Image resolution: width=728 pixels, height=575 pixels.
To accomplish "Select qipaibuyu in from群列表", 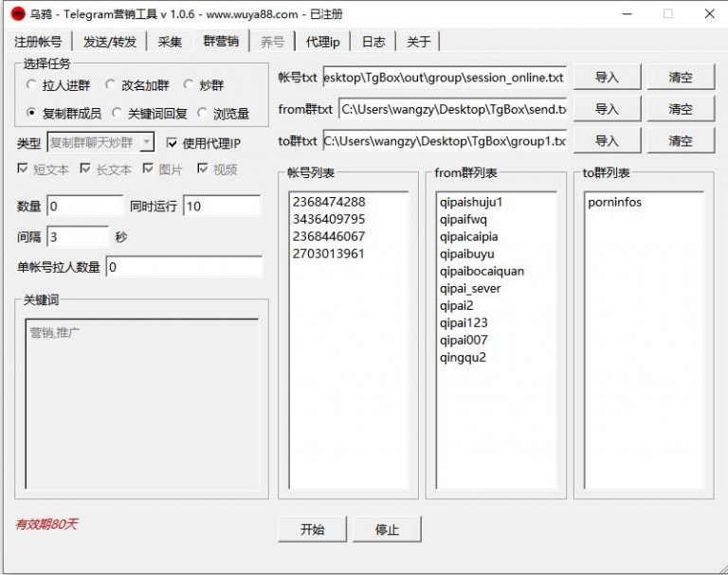I will point(467,254).
